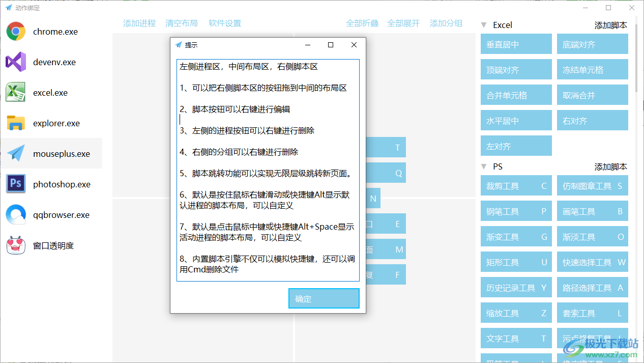Click 清空布局 in the top menu
The width and height of the screenshot is (644, 363).
pyautogui.click(x=182, y=23)
